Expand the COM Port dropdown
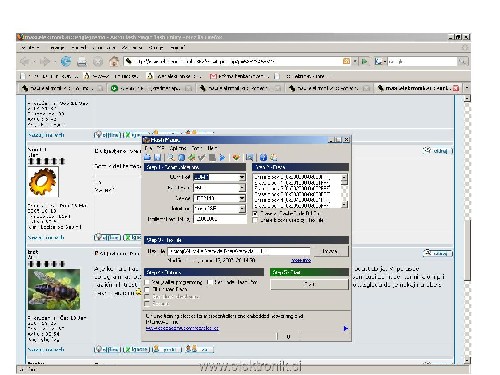 pyautogui.click(x=242, y=177)
